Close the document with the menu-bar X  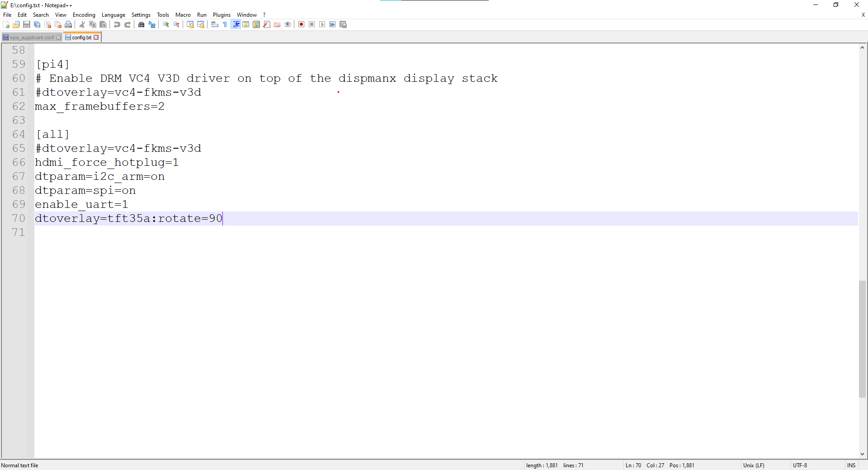click(x=863, y=15)
